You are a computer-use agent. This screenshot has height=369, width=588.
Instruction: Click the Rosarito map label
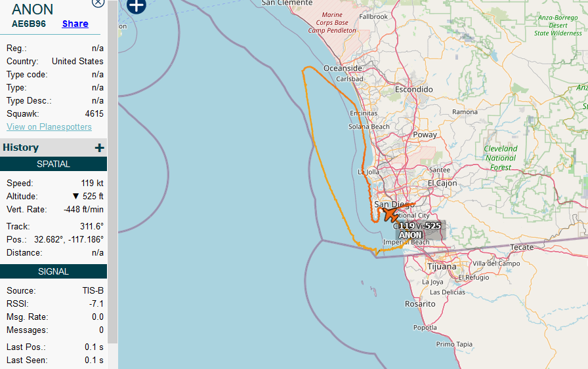click(x=420, y=304)
